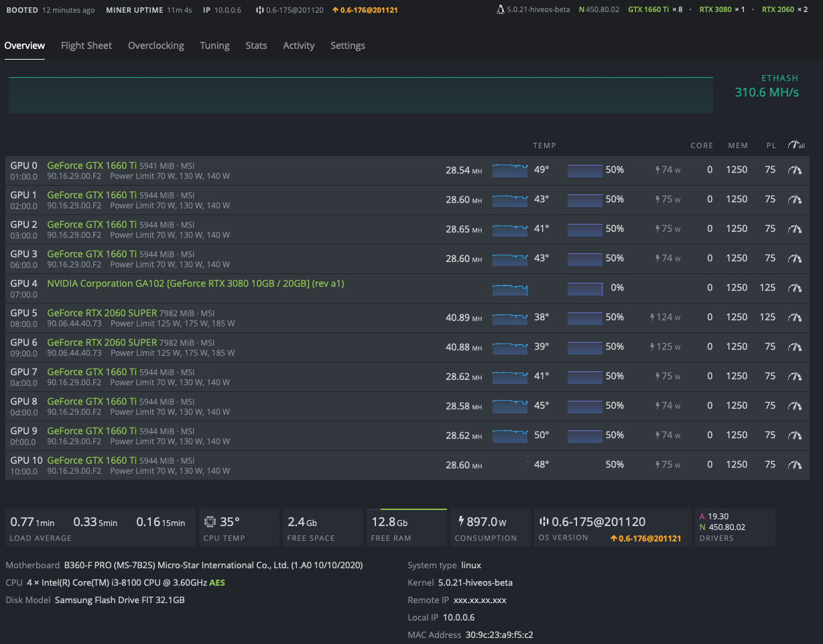This screenshot has height=644, width=823.
Task: Select the Activity tab
Action: tap(298, 46)
